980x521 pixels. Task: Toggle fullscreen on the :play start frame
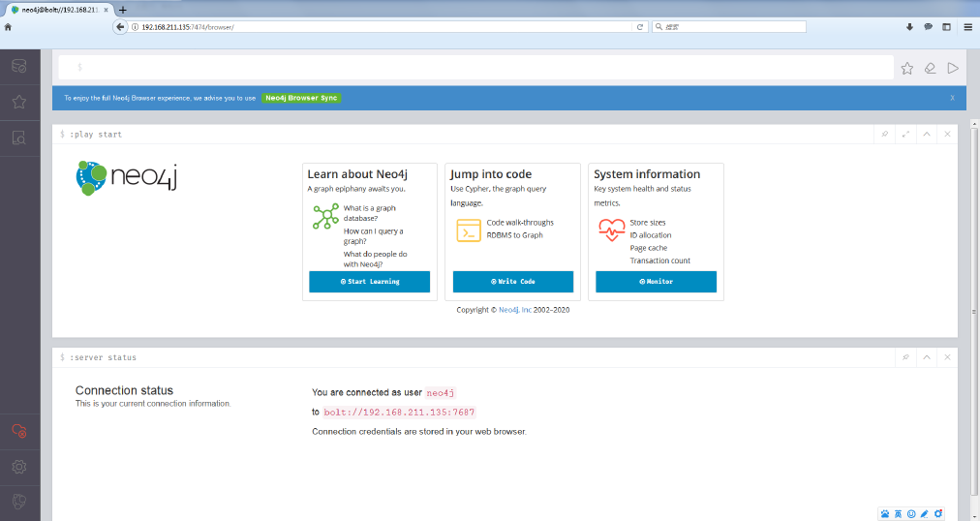[x=905, y=135]
